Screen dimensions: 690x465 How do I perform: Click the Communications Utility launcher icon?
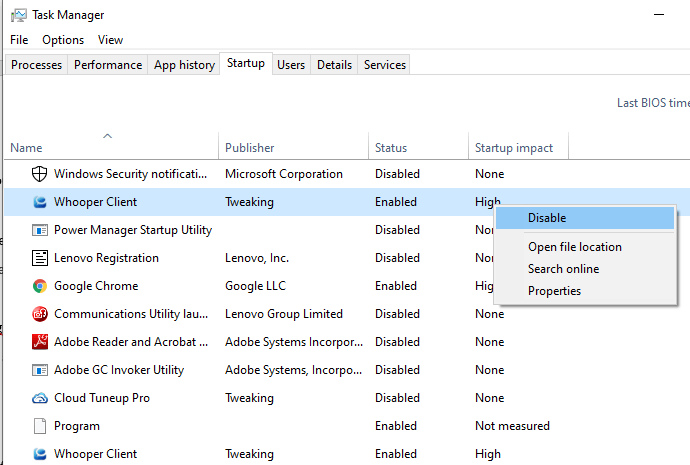[x=40, y=314]
